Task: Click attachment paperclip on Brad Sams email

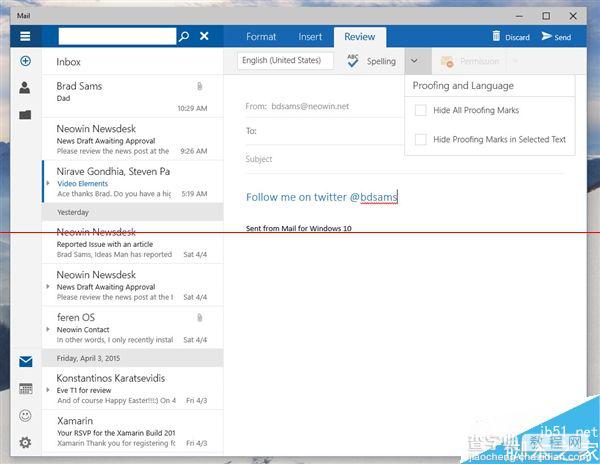Action: pos(199,86)
